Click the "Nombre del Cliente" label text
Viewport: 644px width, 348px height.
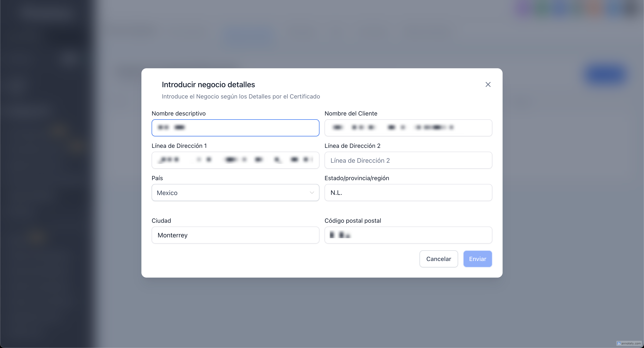pos(351,113)
